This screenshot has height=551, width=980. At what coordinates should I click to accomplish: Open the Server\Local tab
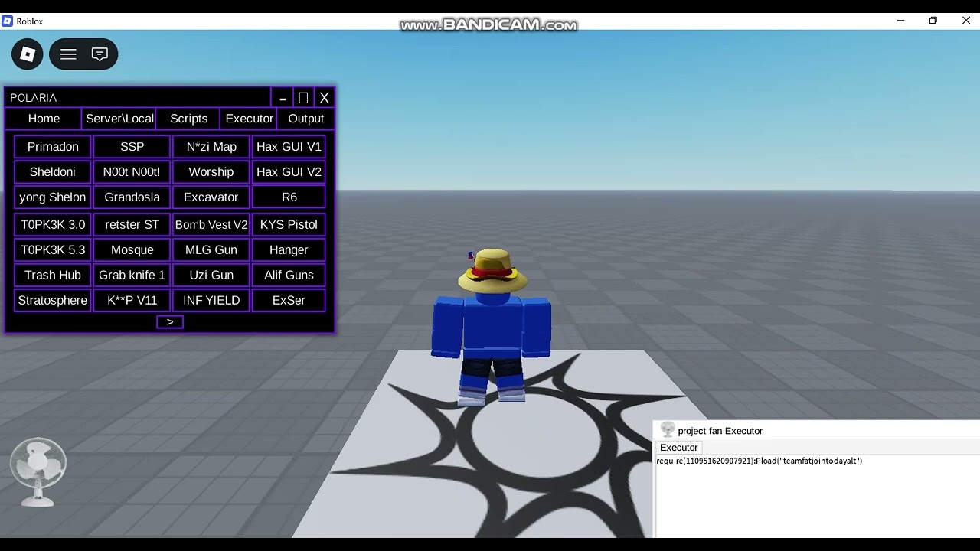[x=119, y=119]
